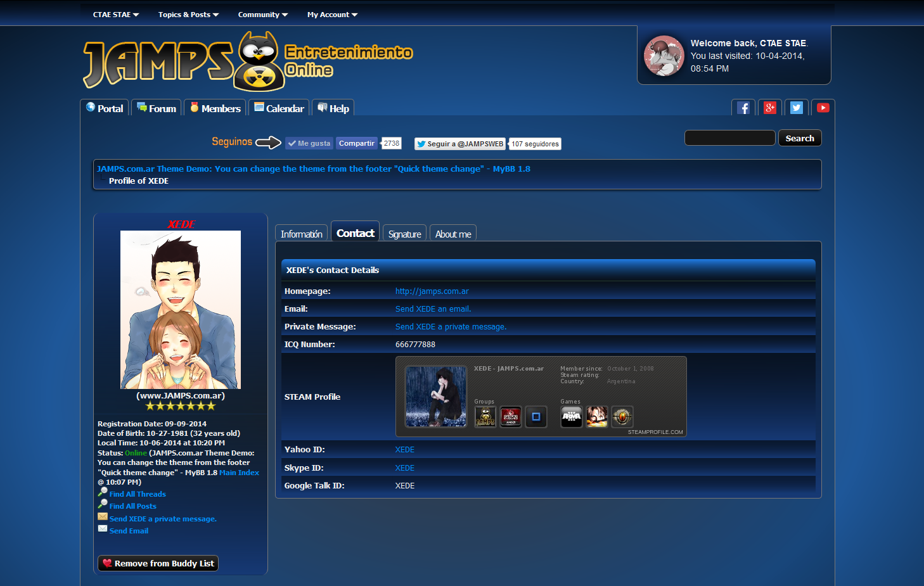Click the 2738 Facebook share count
This screenshot has height=586, width=924.
pyautogui.click(x=392, y=143)
